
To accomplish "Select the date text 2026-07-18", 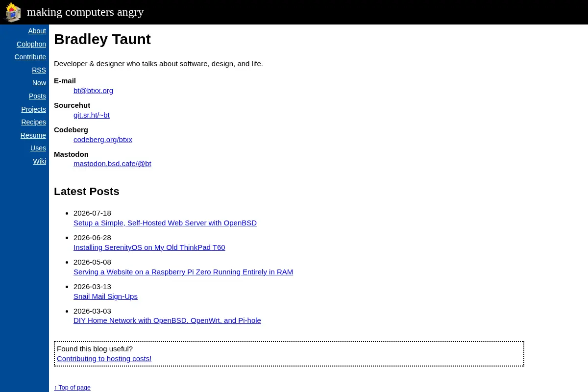I will (x=92, y=213).
